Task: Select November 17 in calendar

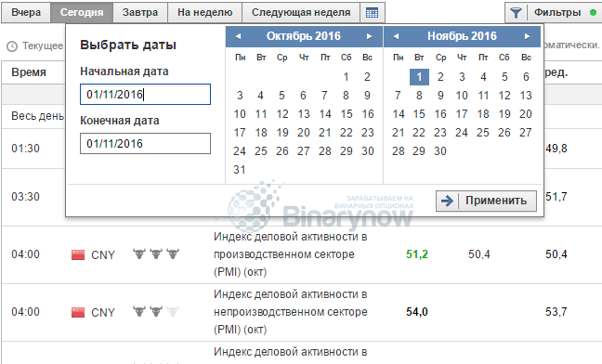Action: (x=462, y=114)
